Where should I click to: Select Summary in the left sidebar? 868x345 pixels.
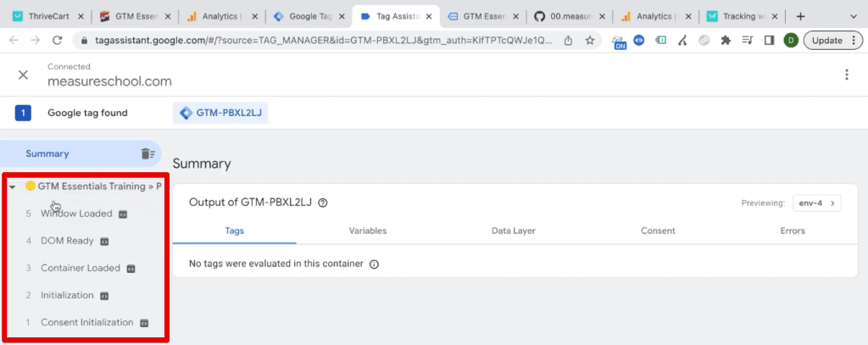click(x=81, y=154)
